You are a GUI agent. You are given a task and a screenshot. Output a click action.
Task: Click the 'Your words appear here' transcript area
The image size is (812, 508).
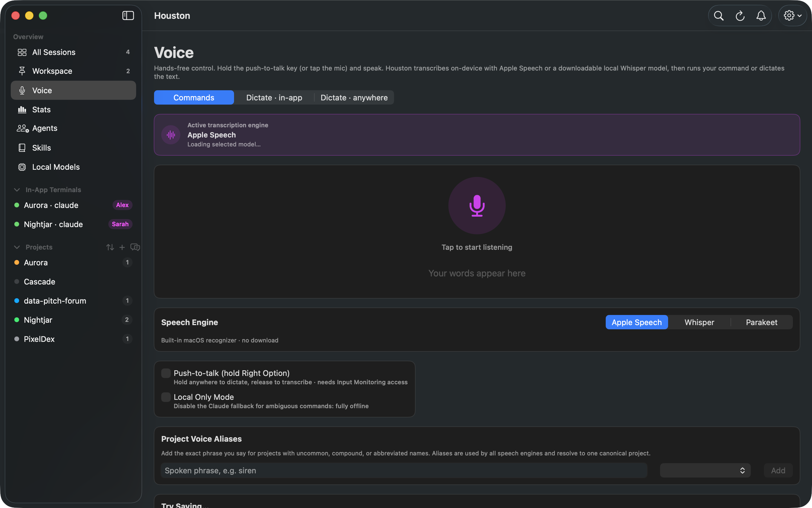[x=477, y=273]
